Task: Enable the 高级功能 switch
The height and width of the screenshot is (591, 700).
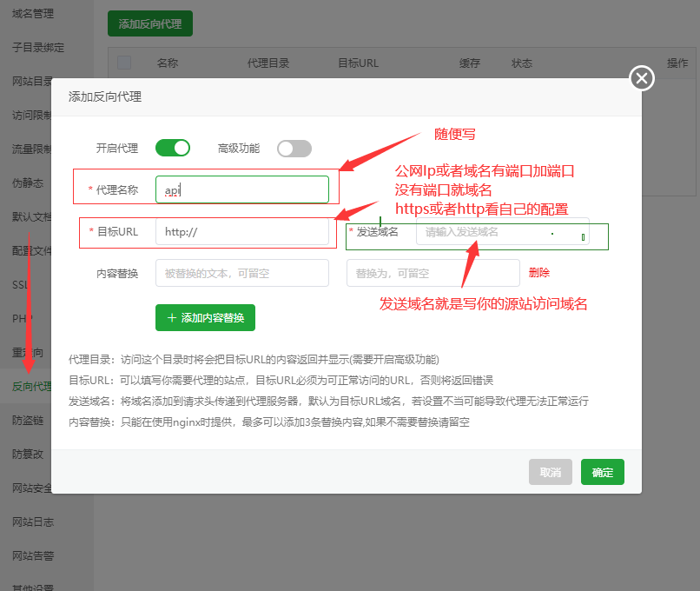Action: [x=294, y=149]
